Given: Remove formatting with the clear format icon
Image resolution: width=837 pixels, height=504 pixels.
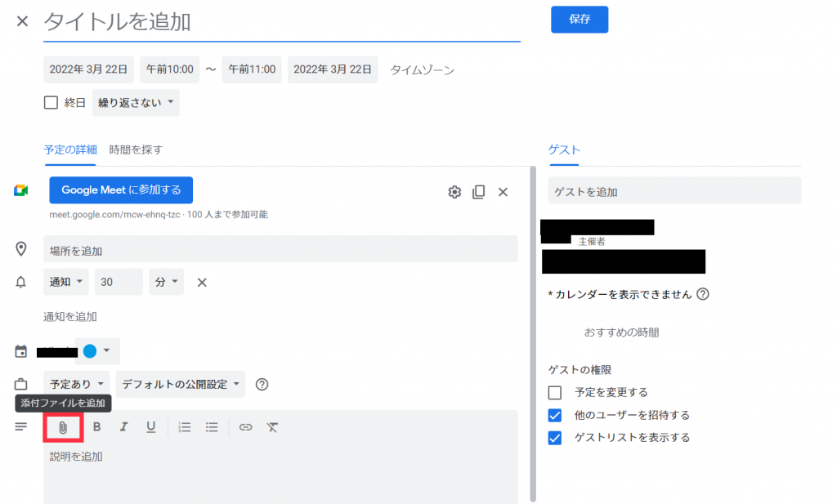Looking at the screenshot, I should pyautogui.click(x=273, y=427).
